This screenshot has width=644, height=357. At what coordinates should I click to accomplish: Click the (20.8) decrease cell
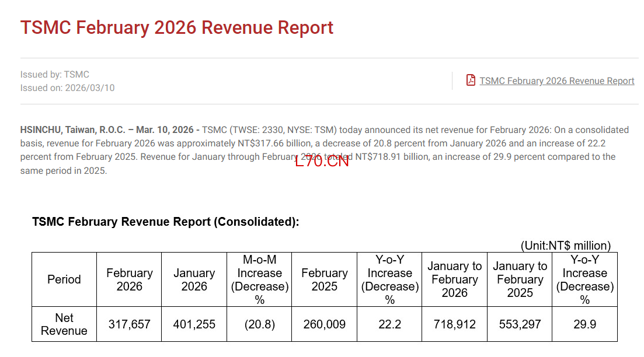click(259, 324)
